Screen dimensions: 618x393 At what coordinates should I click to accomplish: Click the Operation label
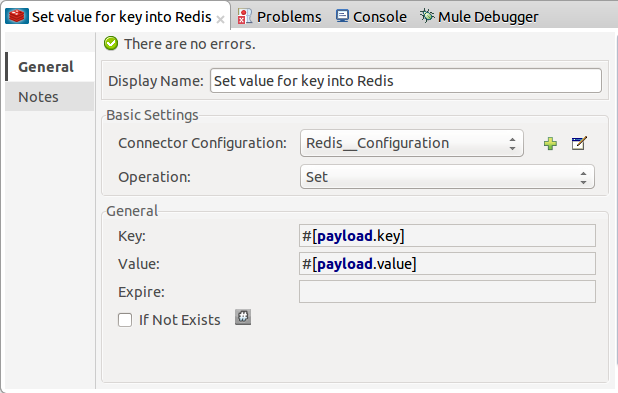coord(154,177)
